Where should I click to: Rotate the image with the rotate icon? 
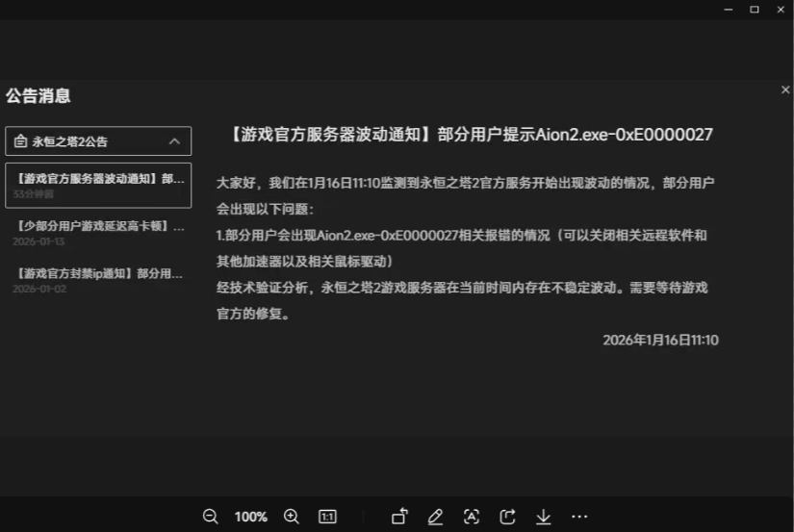coord(399,517)
